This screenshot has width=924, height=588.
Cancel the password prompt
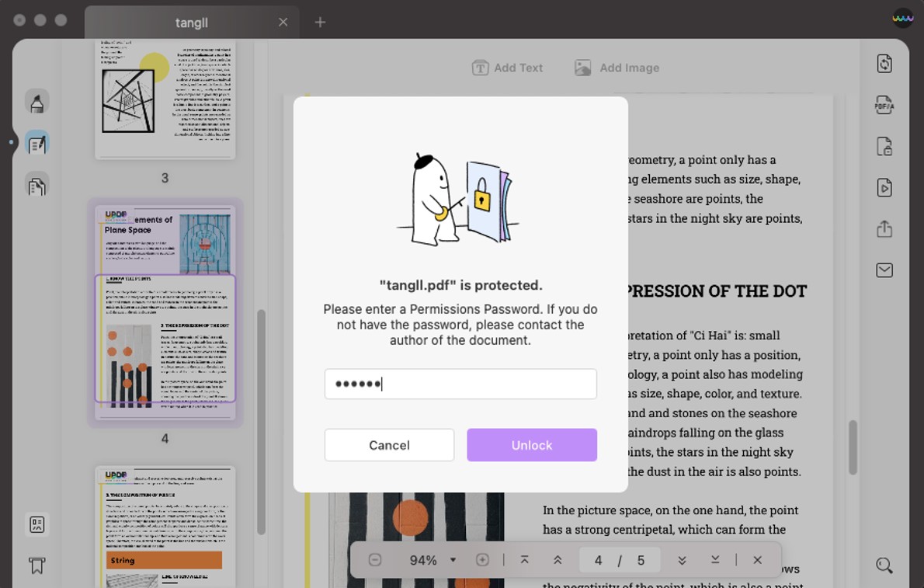(389, 445)
